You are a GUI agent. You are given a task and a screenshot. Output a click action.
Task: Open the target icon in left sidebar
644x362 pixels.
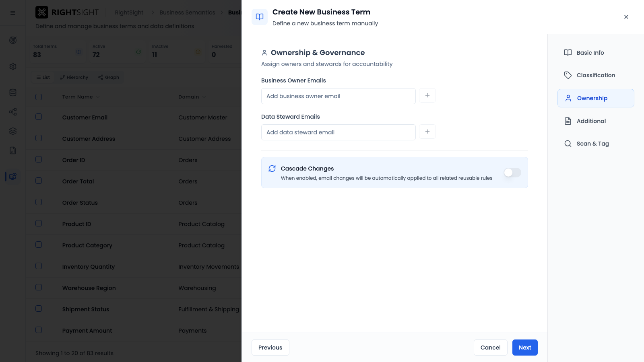(x=13, y=40)
